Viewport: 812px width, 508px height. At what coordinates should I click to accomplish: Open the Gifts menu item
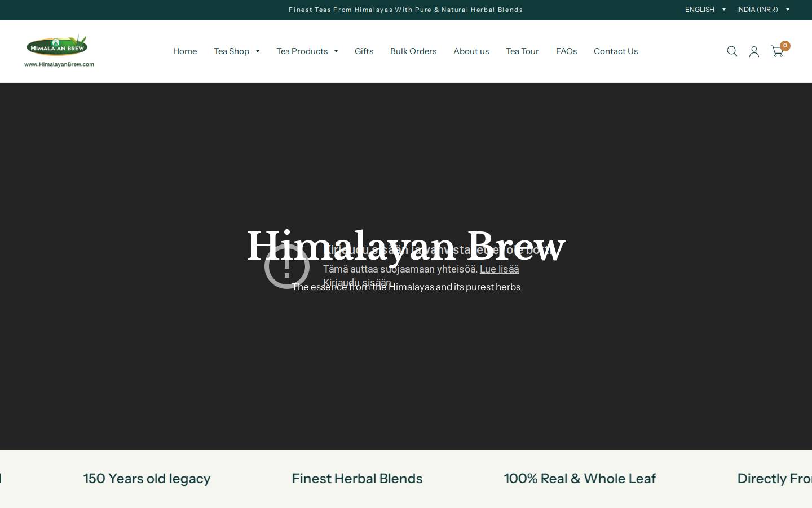pos(364,51)
